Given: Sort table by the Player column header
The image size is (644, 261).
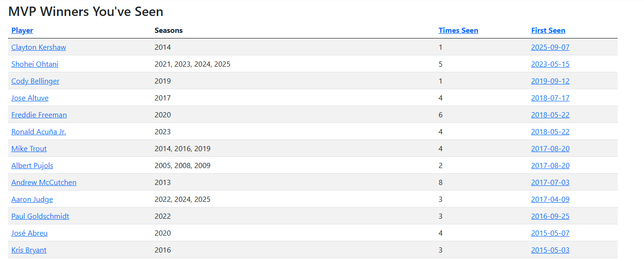Looking at the screenshot, I should point(22,31).
